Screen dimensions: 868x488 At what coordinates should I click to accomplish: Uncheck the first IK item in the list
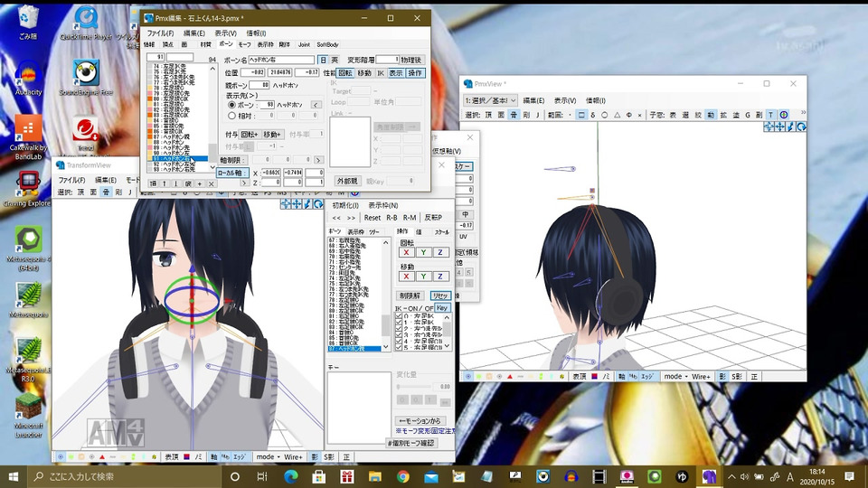[x=400, y=316]
